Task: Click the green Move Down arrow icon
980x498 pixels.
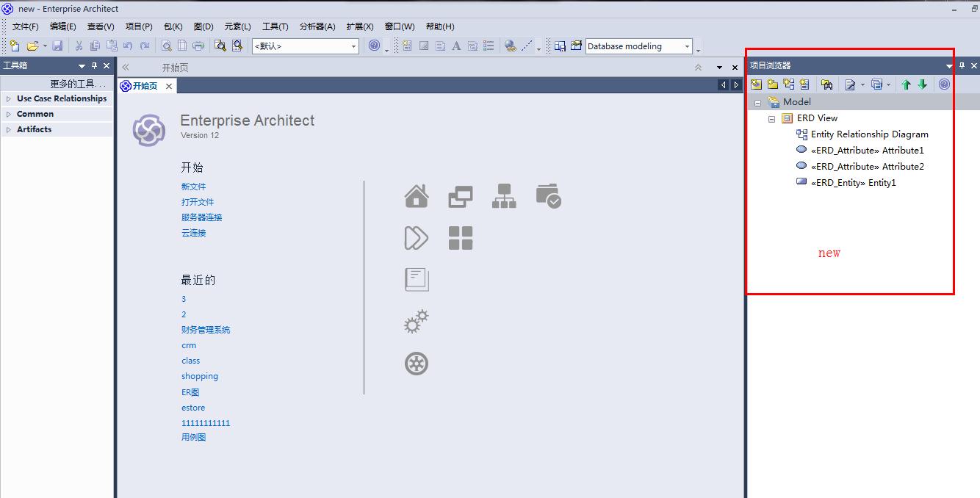Action: (x=922, y=84)
